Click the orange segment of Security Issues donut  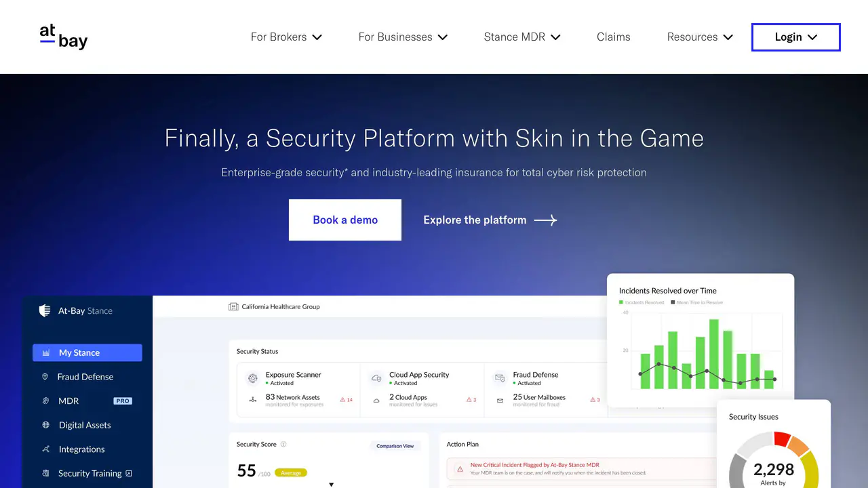coord(800,446)
